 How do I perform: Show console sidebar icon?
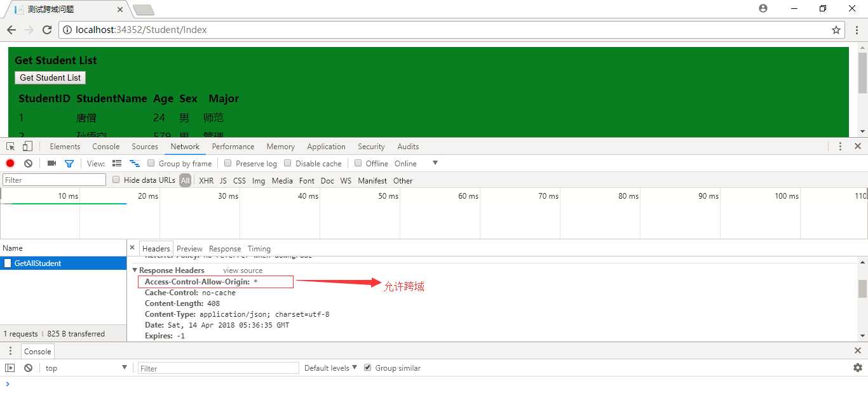(10, 368)
